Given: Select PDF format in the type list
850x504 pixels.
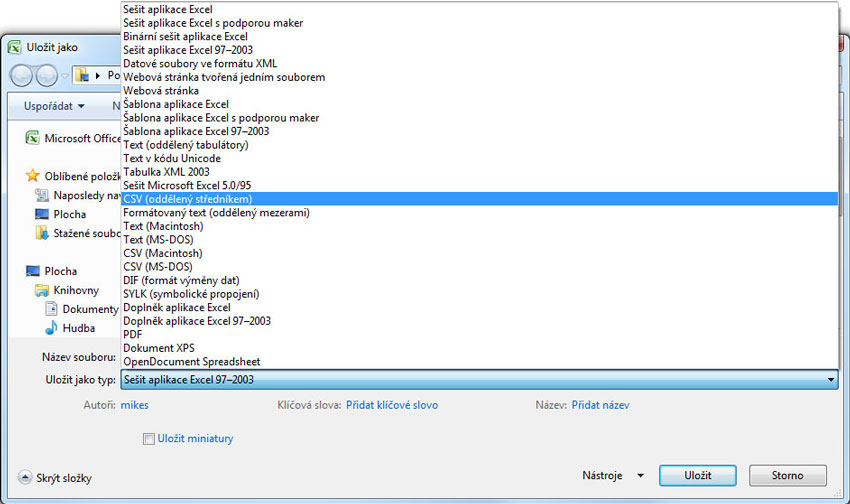Looking at the screenshot, I should pyautogui.click(x=133, y=334).
